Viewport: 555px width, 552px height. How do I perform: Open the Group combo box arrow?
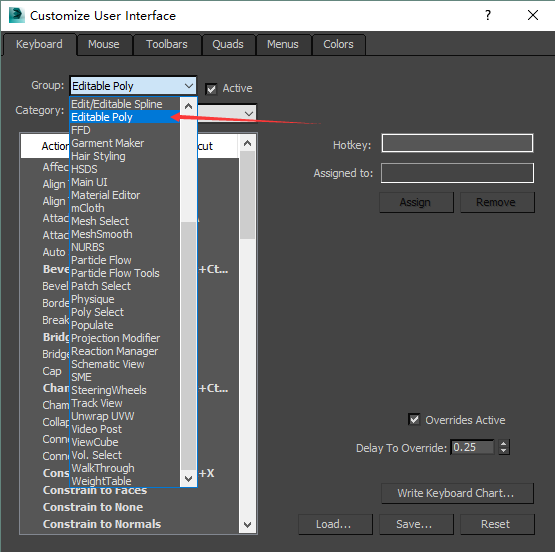189,86
